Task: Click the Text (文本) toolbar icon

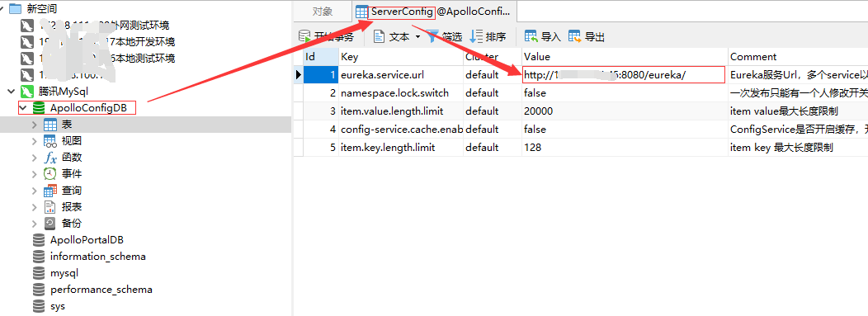Action: coord(380,36)
